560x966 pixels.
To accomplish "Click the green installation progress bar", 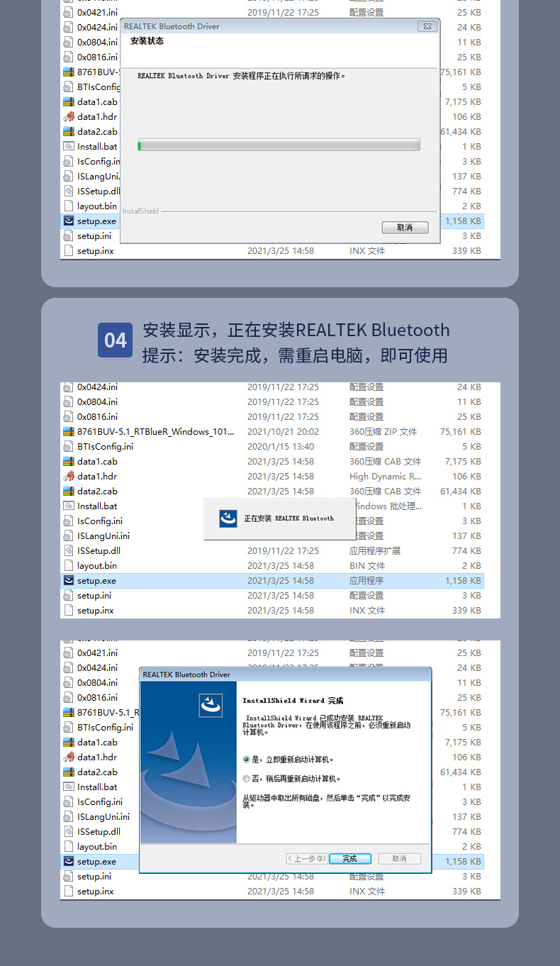I will pos(279,145).
